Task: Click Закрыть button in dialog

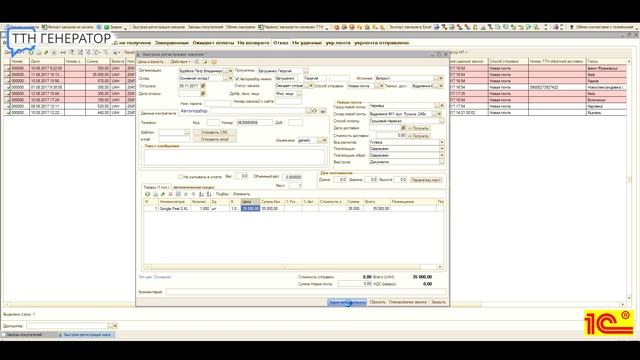Action: 438,302
